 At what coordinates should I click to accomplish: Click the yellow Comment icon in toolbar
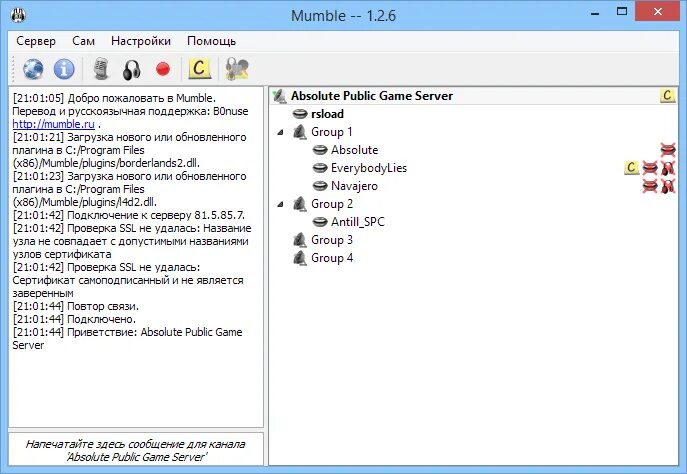click(199, 68)
